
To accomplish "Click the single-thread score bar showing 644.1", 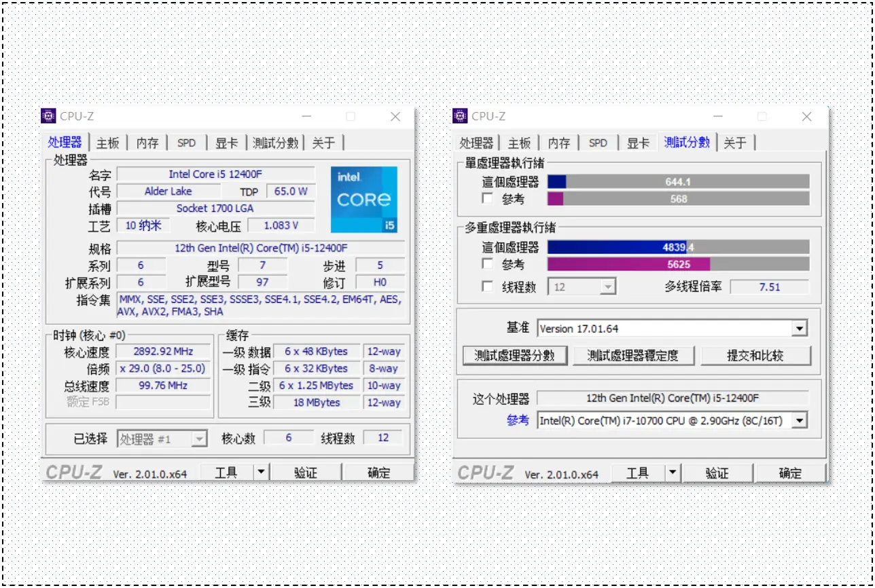I will [x=679, y=181].
